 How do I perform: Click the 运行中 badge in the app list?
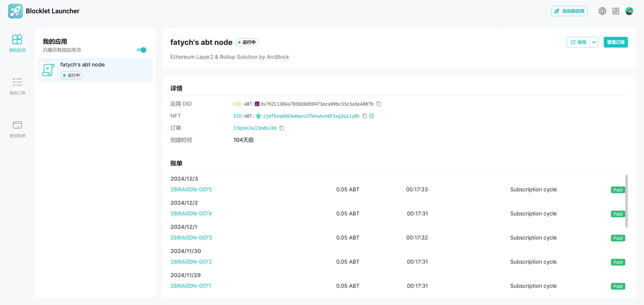pyautogui.click(x=71, y=75)
